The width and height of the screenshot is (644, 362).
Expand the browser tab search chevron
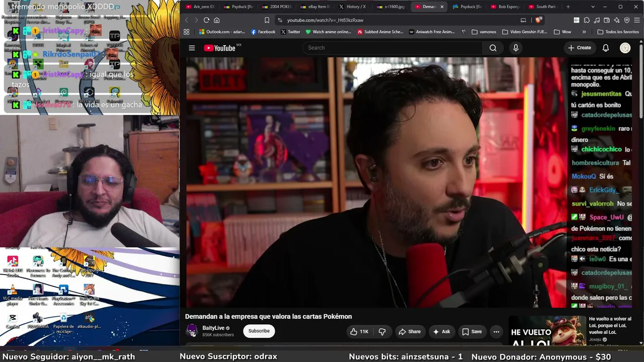pyautogui.click(x=593, y=7)
